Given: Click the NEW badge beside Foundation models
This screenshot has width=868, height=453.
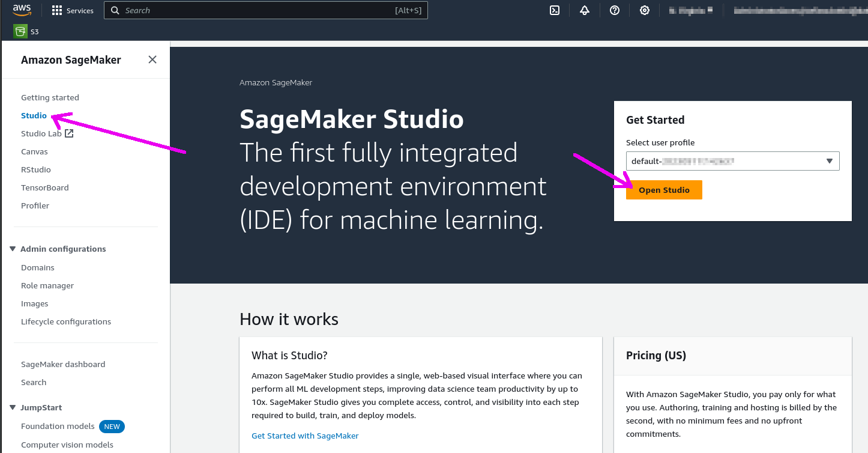Looking at the screenshot, I should click(112, 427).
